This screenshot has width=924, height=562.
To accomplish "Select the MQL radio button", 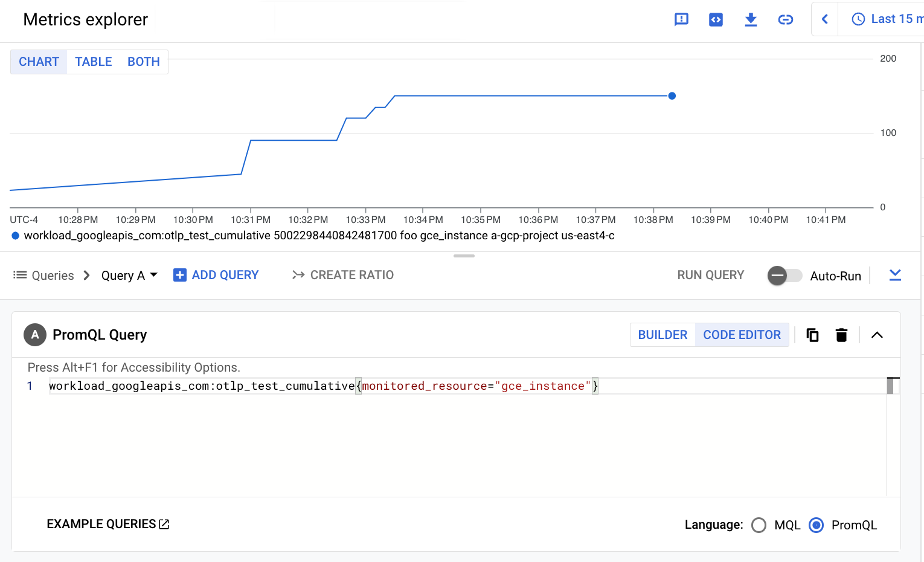I will 759,525.
